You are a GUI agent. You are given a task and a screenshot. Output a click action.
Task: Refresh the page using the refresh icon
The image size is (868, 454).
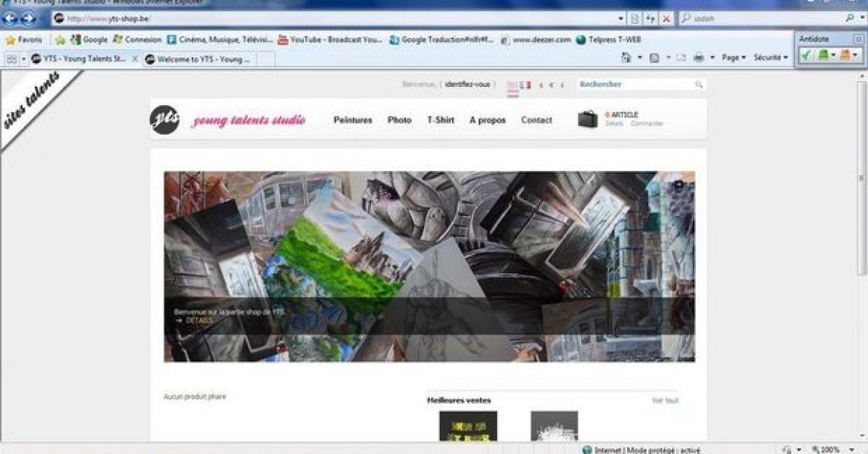651,19
